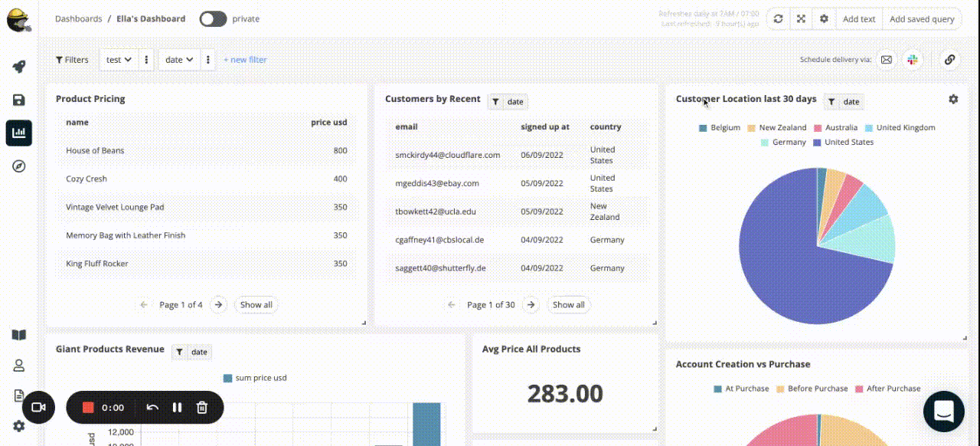
Task: Open the date filter tag on Customers by Recent
Action: tap(508, 102)
